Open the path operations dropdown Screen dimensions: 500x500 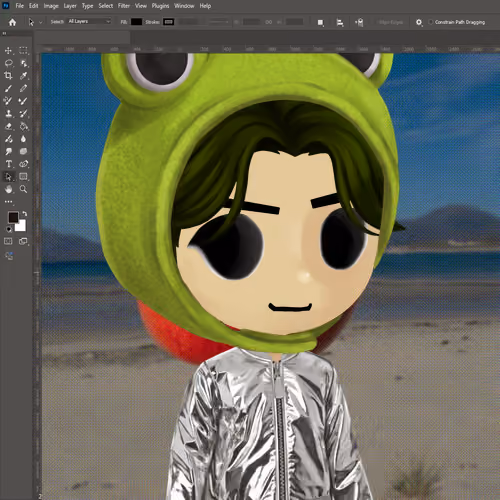(320, 22)
